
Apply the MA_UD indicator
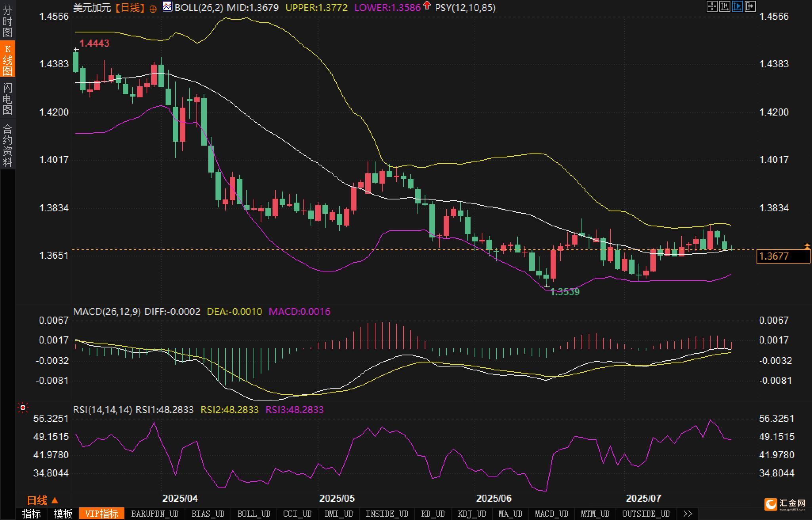pyautogui.click(x=510, y=514)
